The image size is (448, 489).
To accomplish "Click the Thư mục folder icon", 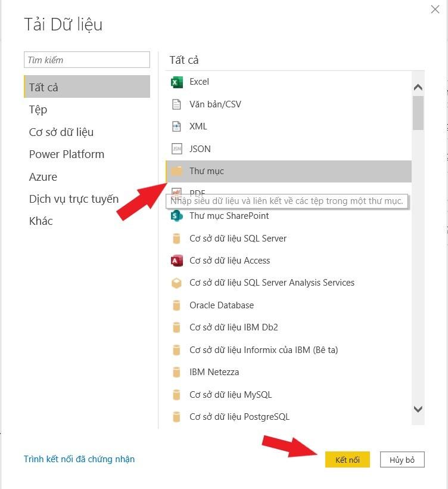I will click(x=176, y=171).
